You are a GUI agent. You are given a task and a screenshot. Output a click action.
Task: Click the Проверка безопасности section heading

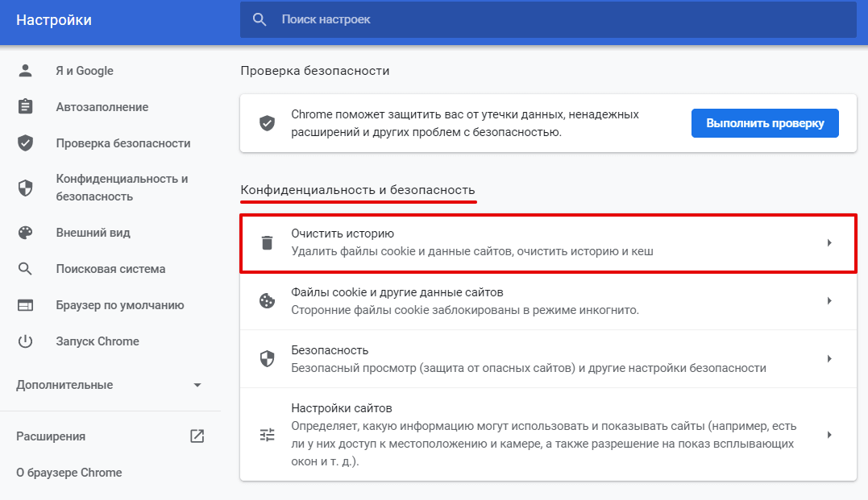click(314, 71)
